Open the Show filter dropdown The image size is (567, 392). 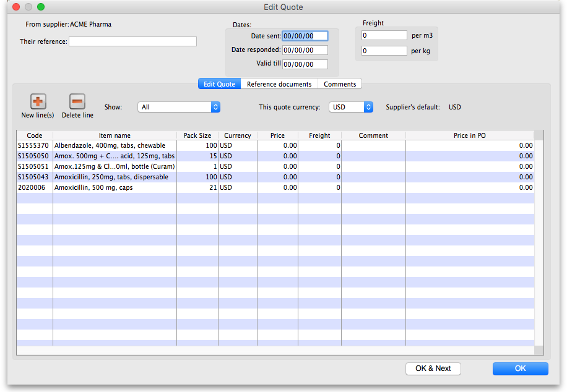coord(179,107)
